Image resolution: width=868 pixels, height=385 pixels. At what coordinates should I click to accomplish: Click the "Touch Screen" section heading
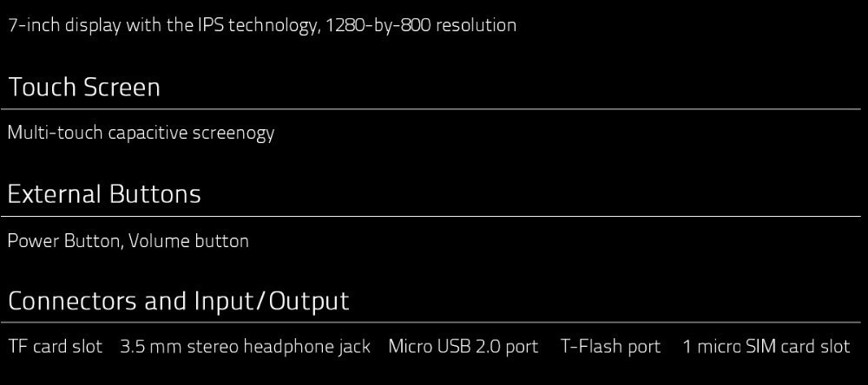(84, 88)
